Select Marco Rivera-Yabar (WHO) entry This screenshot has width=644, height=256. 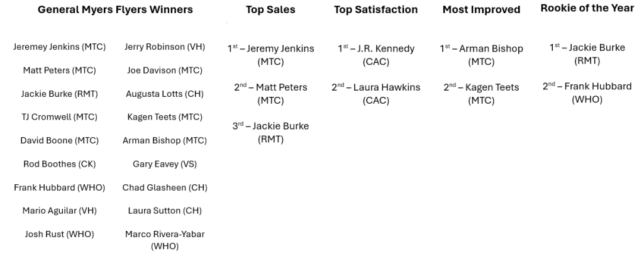pos(165,240)
